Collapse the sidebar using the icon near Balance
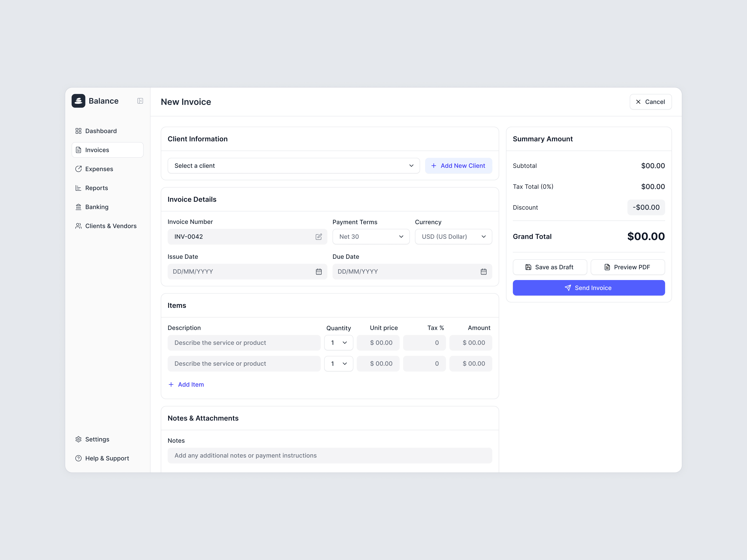The width and height of the screenshot is (747, 560). 140,101
